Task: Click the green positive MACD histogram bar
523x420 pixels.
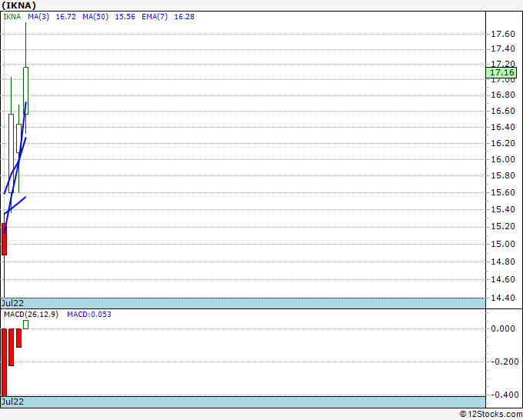Action: click(x=25, y=325)
